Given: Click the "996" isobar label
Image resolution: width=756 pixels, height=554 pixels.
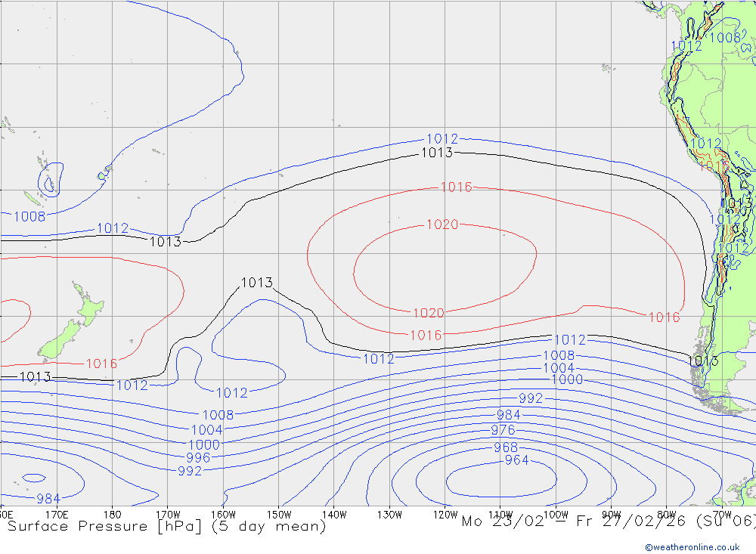Looking at the screenshot, I should pos(198,457).
